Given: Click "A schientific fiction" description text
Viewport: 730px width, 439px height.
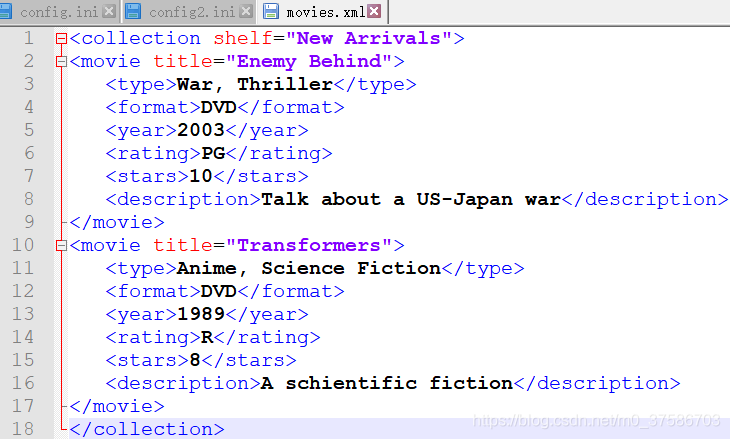Looking at the screenshot, I should click(387, 383).
